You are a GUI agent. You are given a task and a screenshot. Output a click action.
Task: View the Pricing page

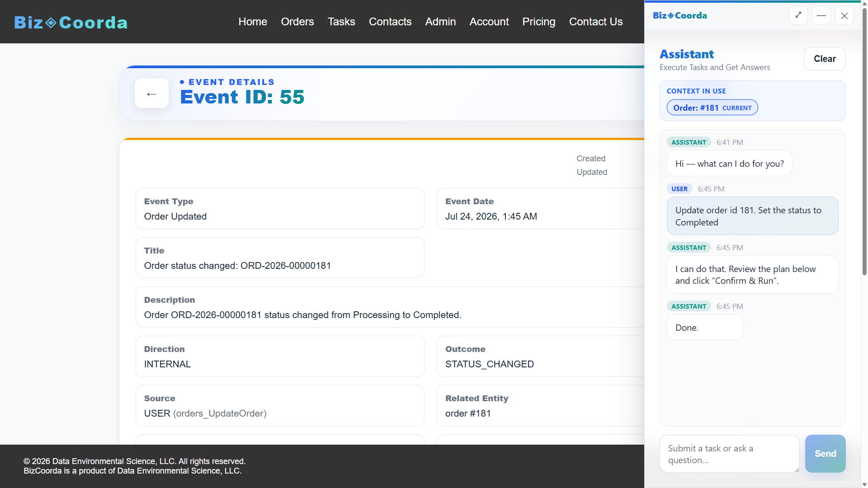pos(539,22)
